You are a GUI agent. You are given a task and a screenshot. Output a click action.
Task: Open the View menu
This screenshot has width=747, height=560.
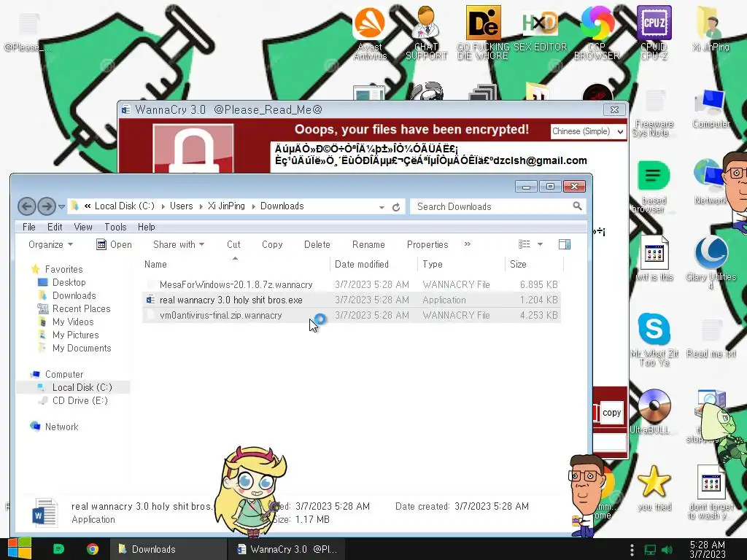83,227
